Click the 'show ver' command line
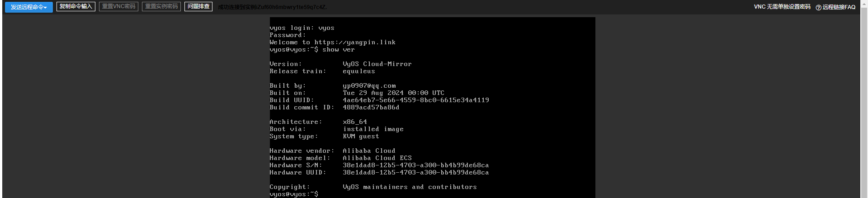Image resolution: width=868 pixels, height=198 pixels. [x=312, y=49]
